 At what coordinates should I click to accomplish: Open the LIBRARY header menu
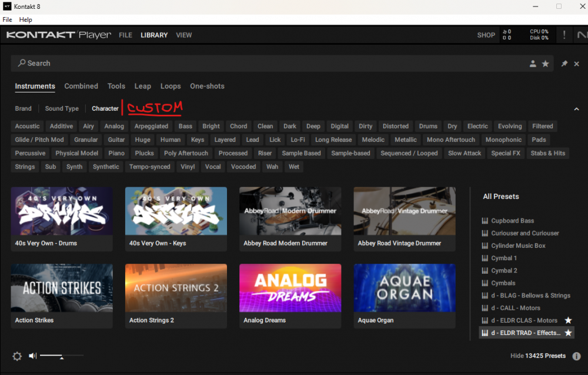[x=154, y=35]
